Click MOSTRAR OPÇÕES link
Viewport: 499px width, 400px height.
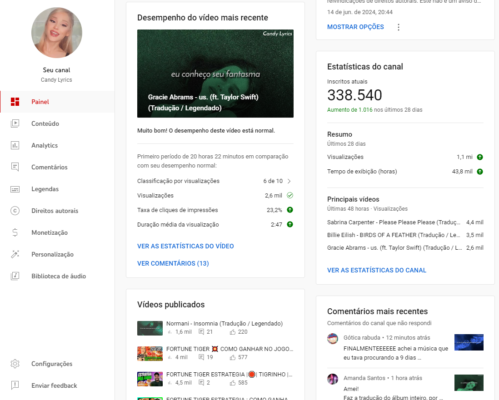click(x=355, y=27)
